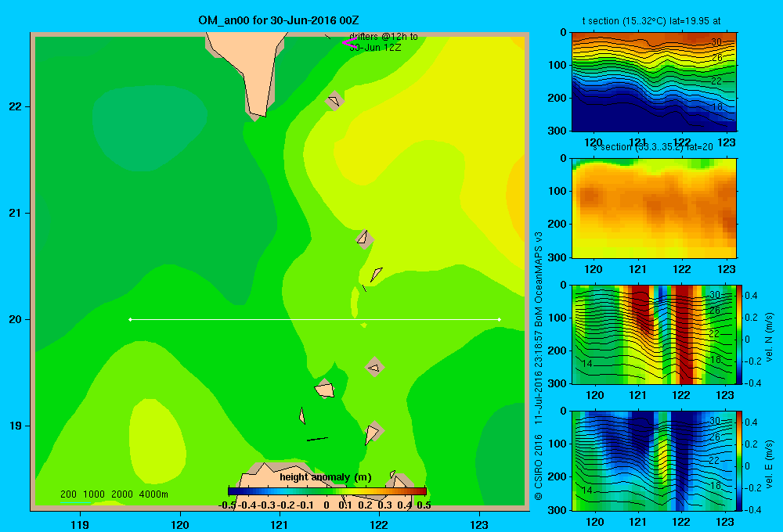Screen dimensions: 783x532
Task: Click the right endpoint of the white section line
Action: [500, 319]
